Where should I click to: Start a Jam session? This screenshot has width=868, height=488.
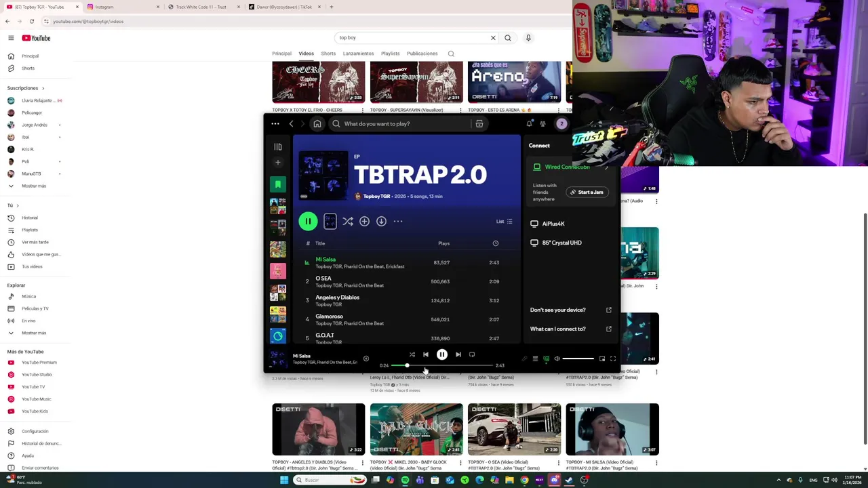(587, 192)
